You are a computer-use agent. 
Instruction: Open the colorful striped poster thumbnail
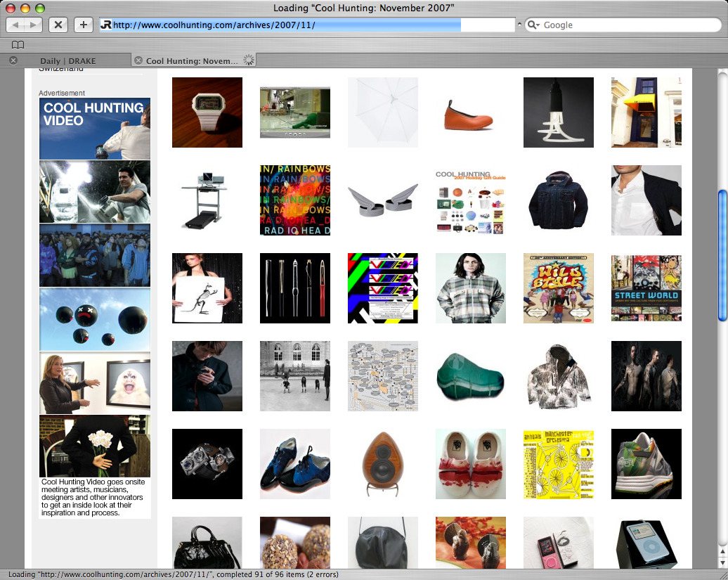(x=382, y=288)
